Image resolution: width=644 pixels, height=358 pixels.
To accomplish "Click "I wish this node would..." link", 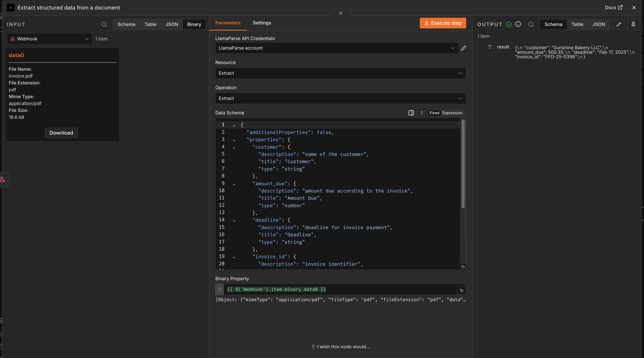I will pyautogui.click(x=341, y=347).
